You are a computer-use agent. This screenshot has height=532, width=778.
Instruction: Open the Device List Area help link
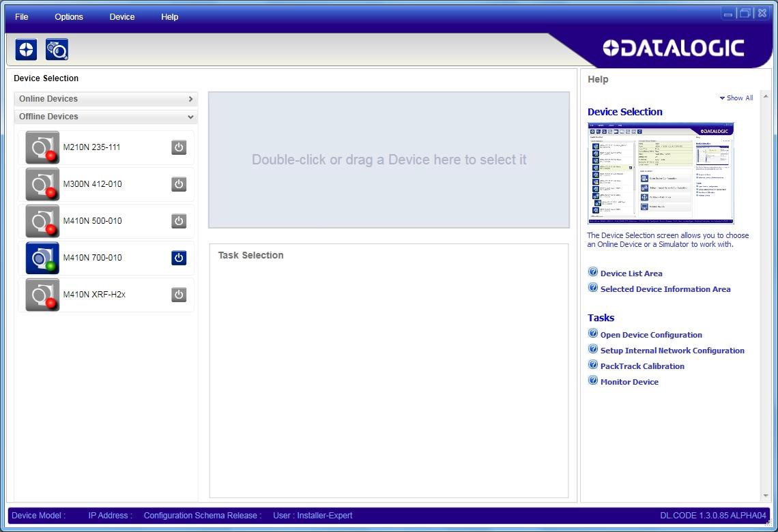pos(631,274)
